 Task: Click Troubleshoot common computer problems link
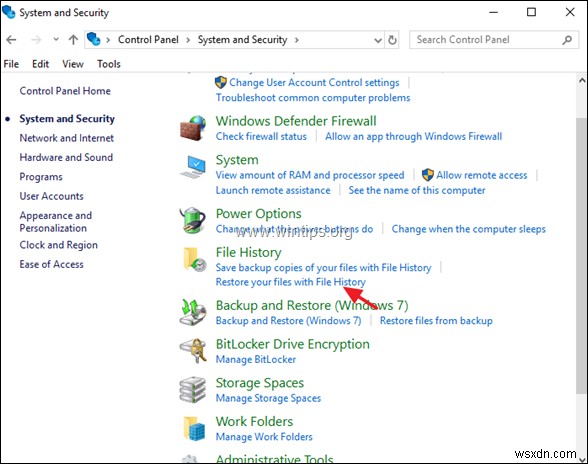pyautogui.click(x=313, y=98)
